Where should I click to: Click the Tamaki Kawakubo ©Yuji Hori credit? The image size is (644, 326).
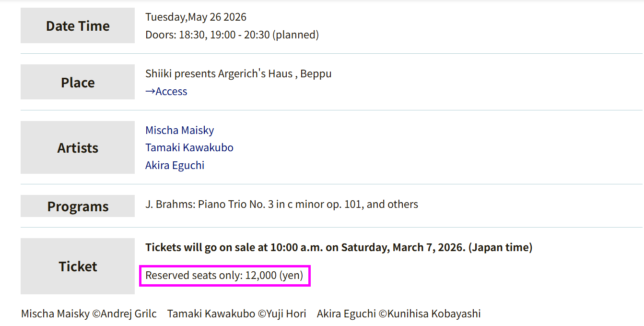[x=236, y=314]
